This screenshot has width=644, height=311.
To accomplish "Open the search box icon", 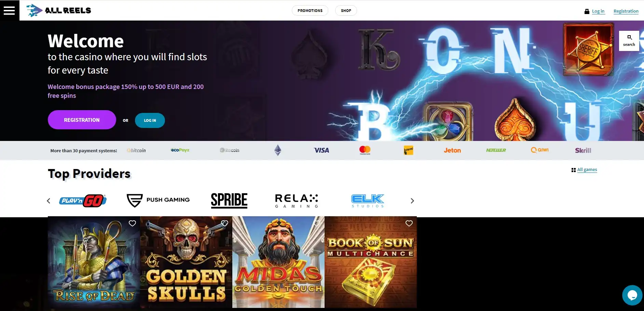I will pos(629,41).
